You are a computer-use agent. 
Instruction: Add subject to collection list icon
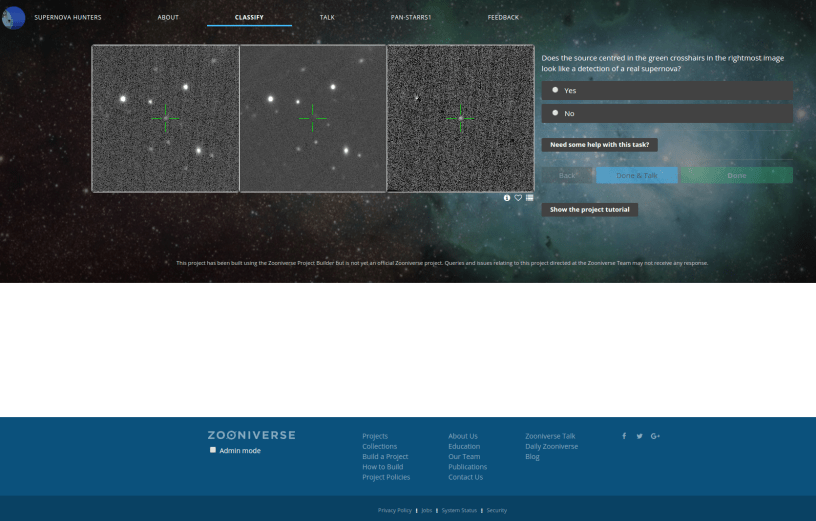click(x=529, y=198)
